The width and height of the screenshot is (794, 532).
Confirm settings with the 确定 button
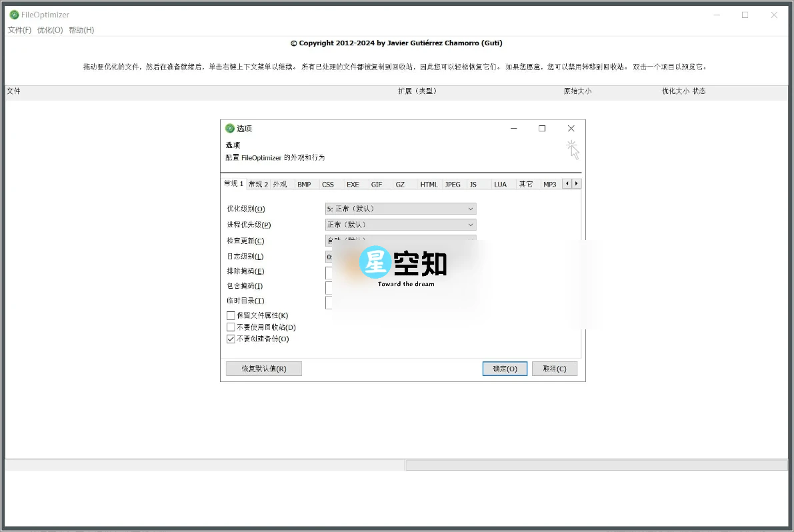point(505,368)
